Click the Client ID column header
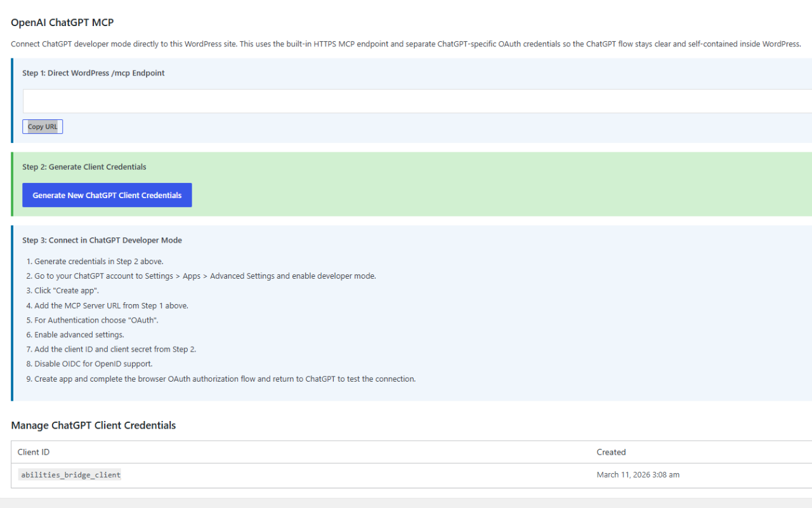This screenshot has height=508, width=812. [x=34, y=452]
